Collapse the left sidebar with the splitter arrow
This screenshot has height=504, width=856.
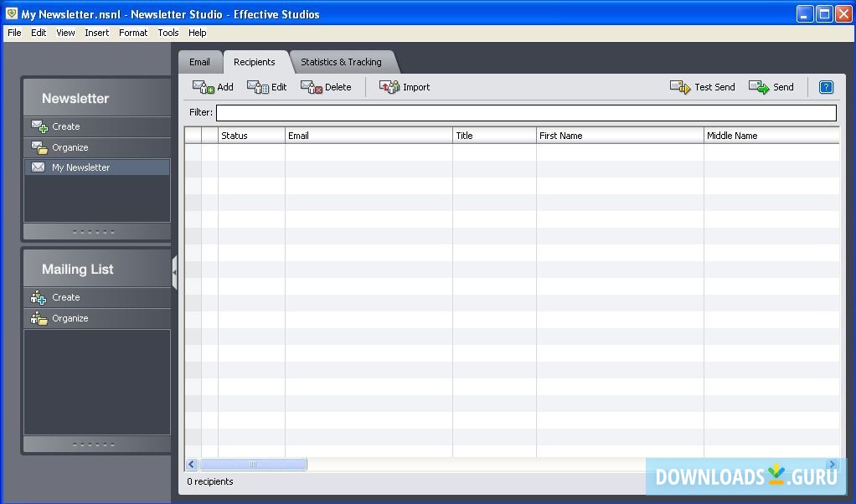(x=175, y=272)
